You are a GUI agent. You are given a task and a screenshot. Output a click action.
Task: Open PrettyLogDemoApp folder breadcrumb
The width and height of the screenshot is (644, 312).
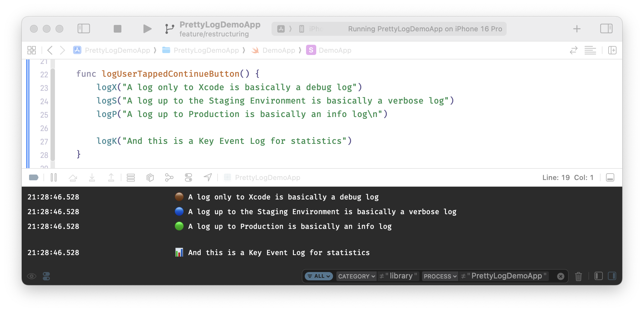[201, 50]
